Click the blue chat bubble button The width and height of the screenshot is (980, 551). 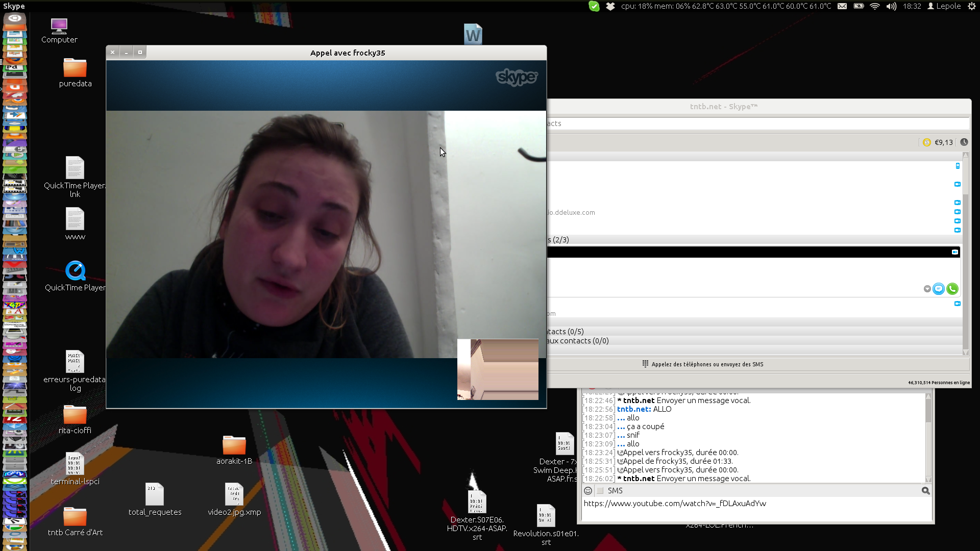[x=939, y=289]
